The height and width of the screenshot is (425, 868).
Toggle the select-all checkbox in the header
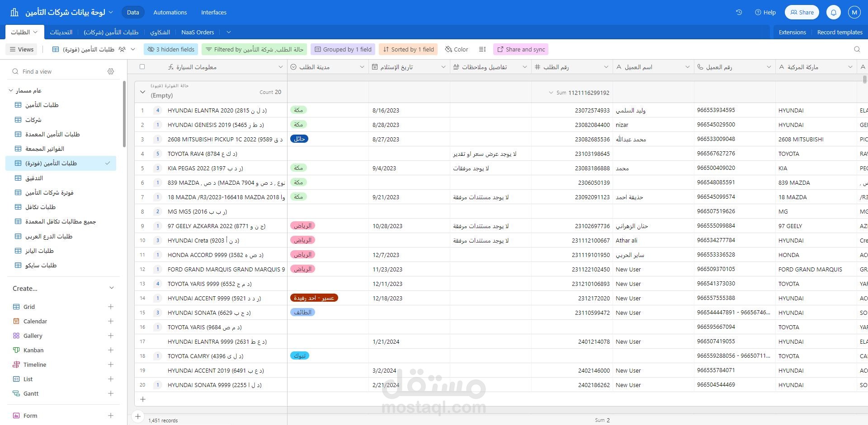click(142, 67)
